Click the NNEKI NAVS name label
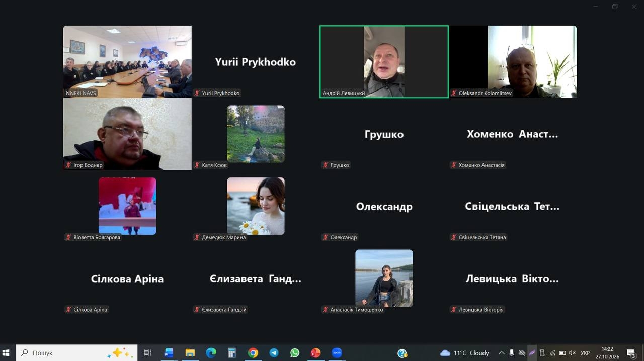Screen dimensions: 644x361 [80, 93]
